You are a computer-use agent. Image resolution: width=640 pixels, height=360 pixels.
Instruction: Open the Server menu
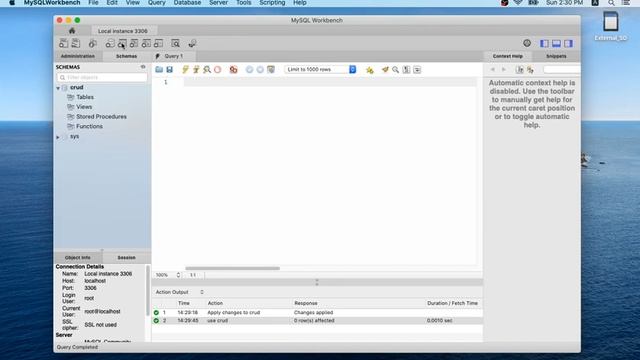coord(219,3)
